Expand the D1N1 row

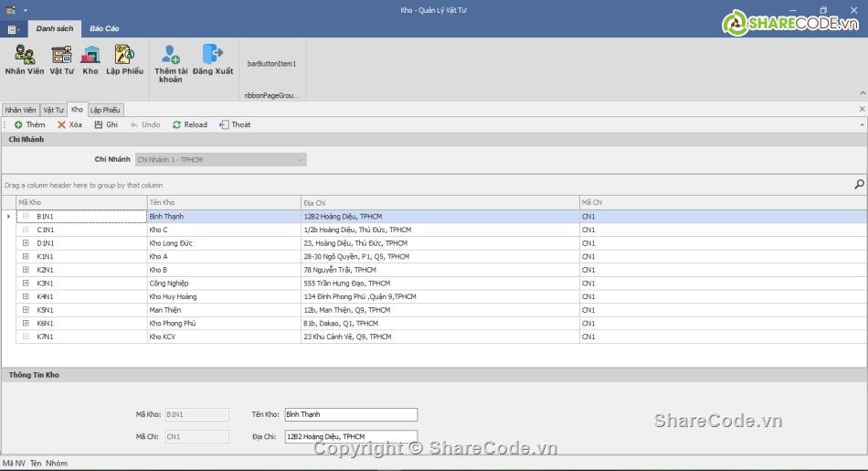(x=26, y=242)
